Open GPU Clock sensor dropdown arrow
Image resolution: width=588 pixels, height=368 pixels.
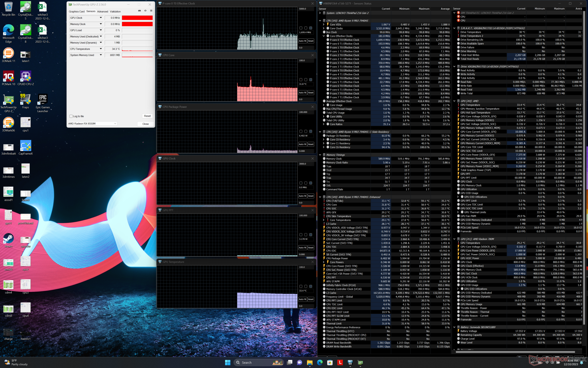100,18
